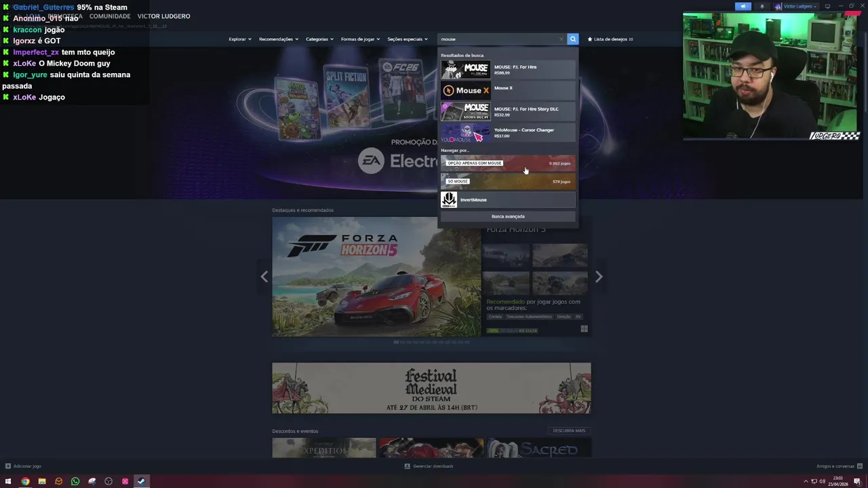Click the blue search magnifier button

[573, 39]
